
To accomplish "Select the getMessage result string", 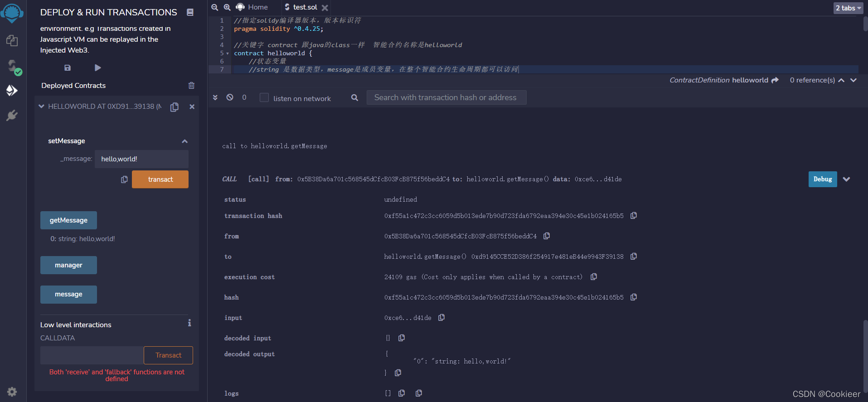I will point(82,239).
